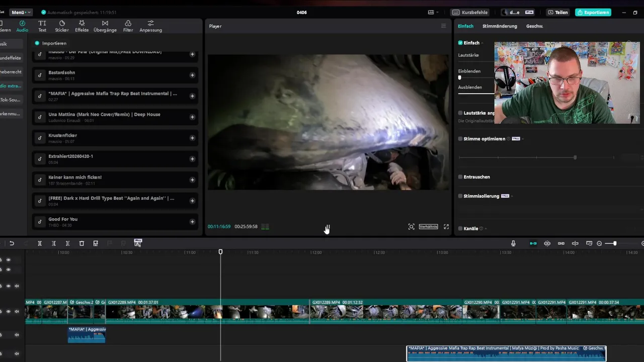644x362 pixels.
Task: Adjust the Einblenden fade-in slider handle
Action: coord(459,78)
